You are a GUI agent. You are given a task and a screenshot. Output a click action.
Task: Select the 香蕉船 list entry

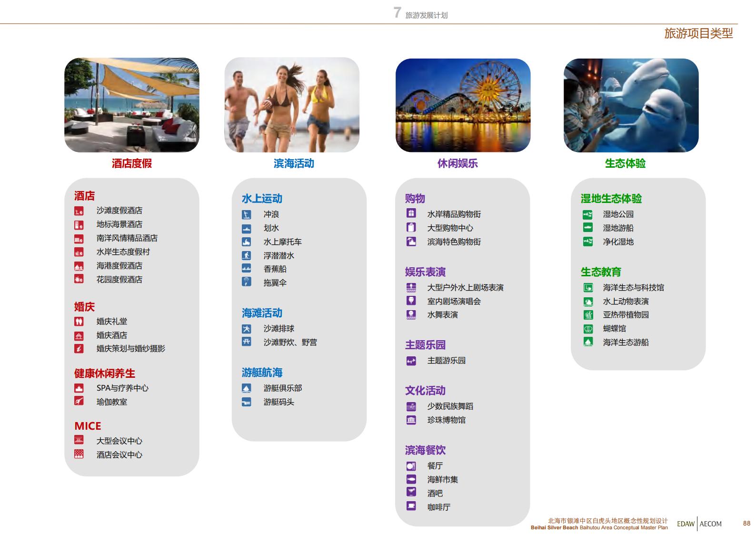click(x=275, y=269)
